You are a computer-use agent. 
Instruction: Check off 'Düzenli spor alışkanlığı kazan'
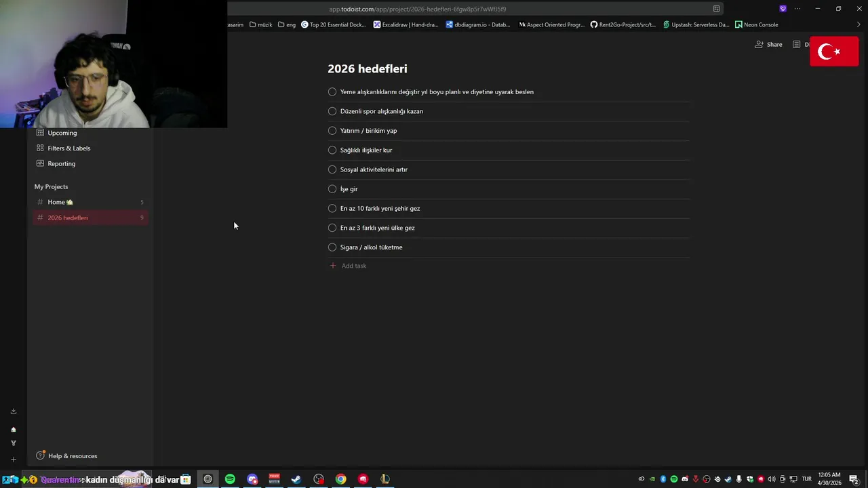click(x=332, y=111)
